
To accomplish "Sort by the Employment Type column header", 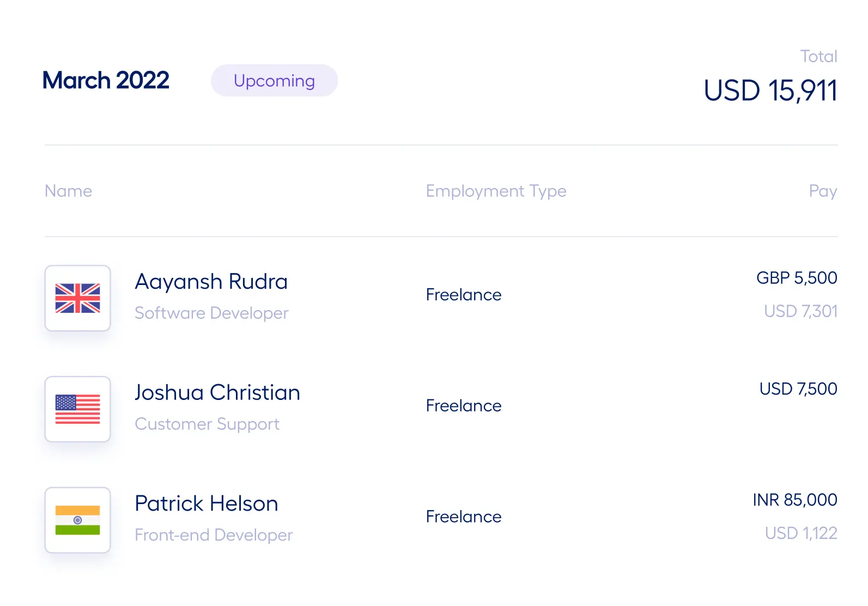I will click(496, 191).
